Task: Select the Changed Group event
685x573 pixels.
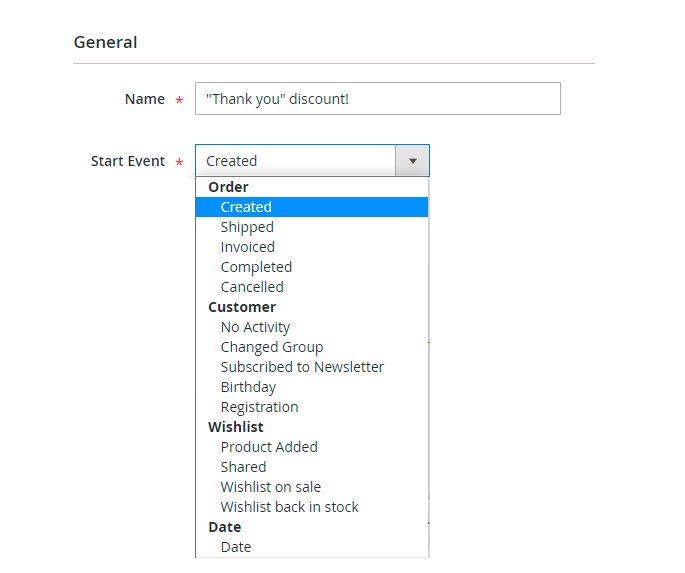Action: 312,347
